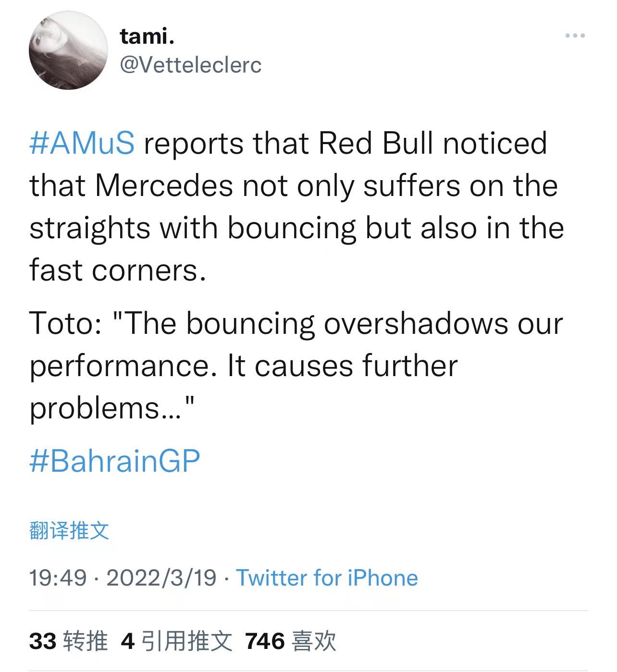Click the "fast corners." text line
This screenshot has width=617, height=672.
tap(118, 270)
